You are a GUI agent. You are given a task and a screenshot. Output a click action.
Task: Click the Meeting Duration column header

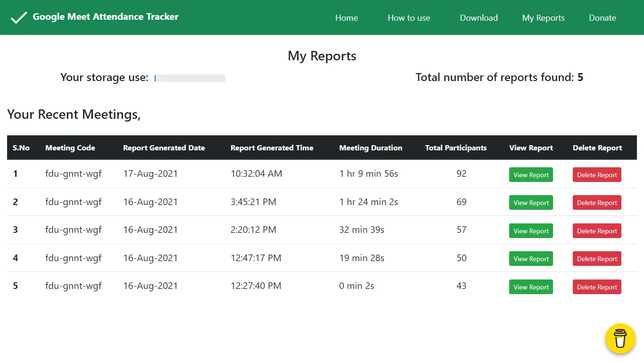pos(371,148)
